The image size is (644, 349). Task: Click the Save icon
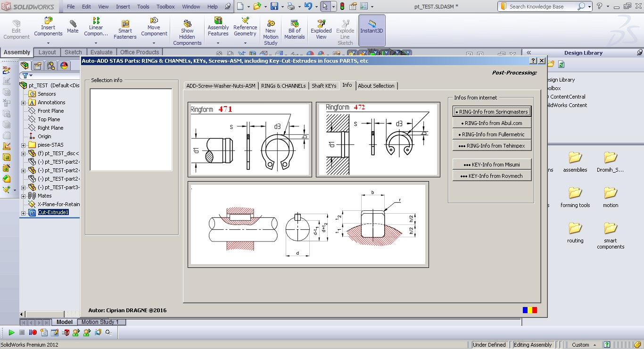click(274, 7)
